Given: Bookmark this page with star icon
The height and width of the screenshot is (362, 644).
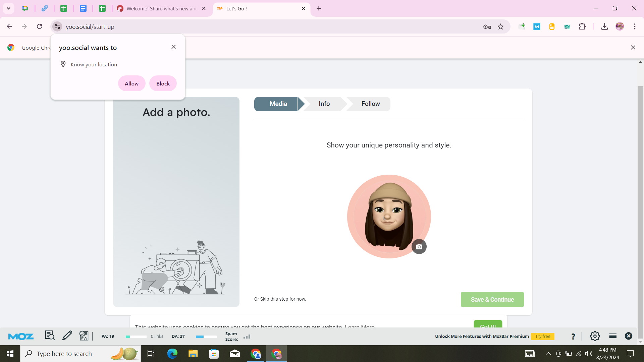Looking at the screenshot, I should [500, 27].
